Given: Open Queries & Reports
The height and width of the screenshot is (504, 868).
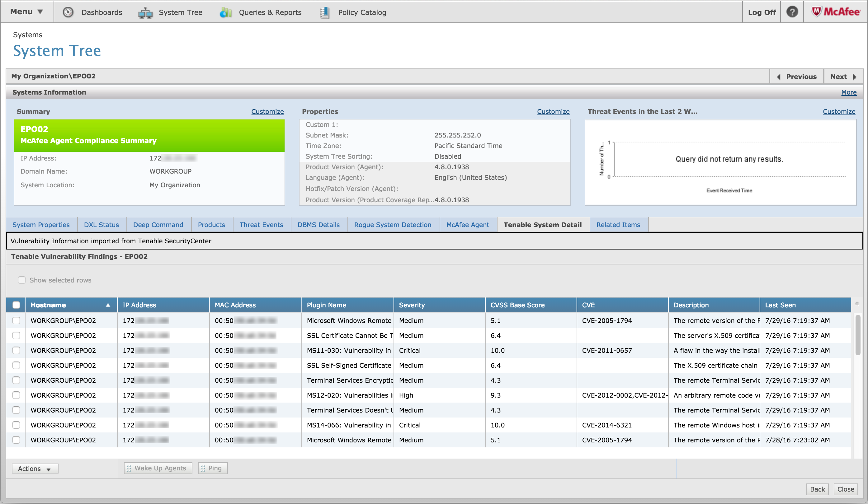Looking at the screenshot, I should (x=270, y=12).
